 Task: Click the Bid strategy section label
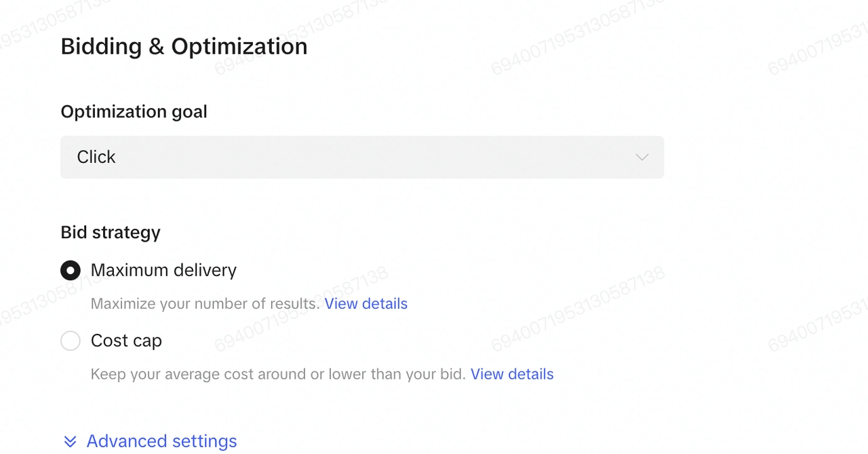click(111, 233)
